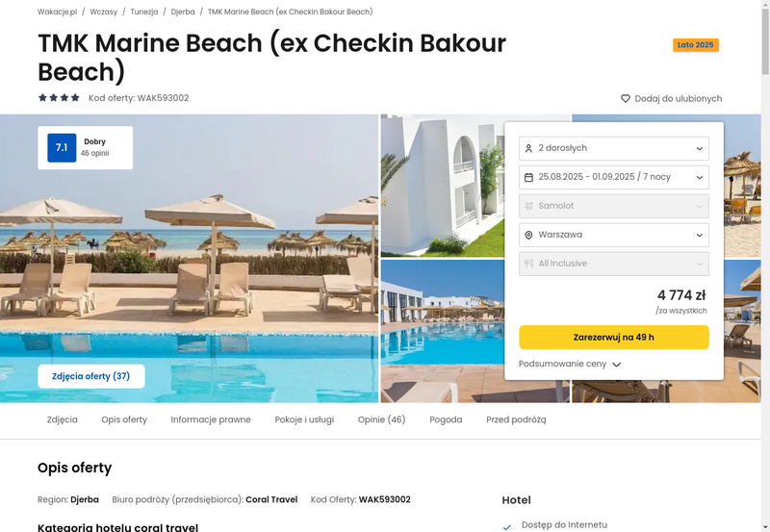
Task: Go to the Opinie (46) tab
Action: (x=381, y=419)
